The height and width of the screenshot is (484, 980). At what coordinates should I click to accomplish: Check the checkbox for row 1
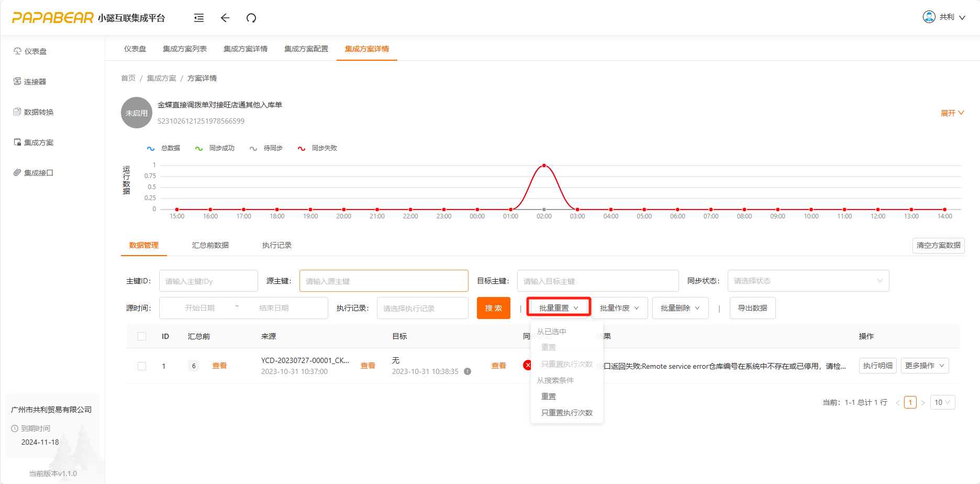point(142,366)
